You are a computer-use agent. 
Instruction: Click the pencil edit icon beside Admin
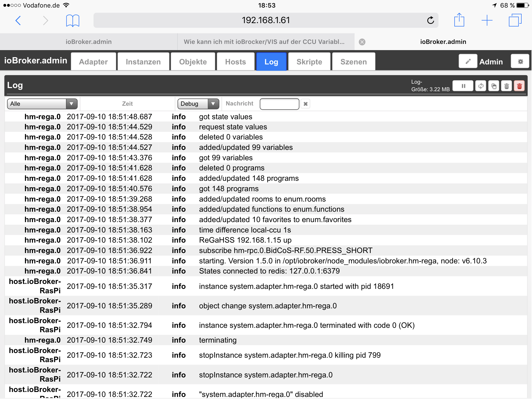[468, 62]
